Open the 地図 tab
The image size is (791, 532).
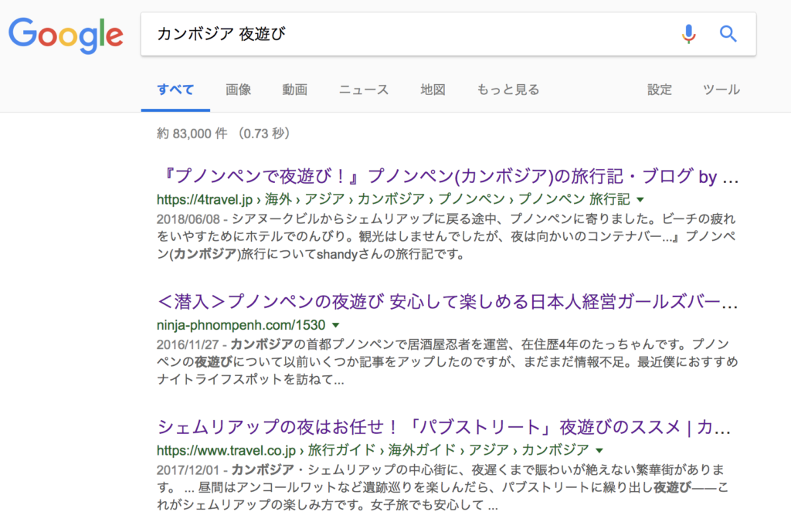click(433, 90)
